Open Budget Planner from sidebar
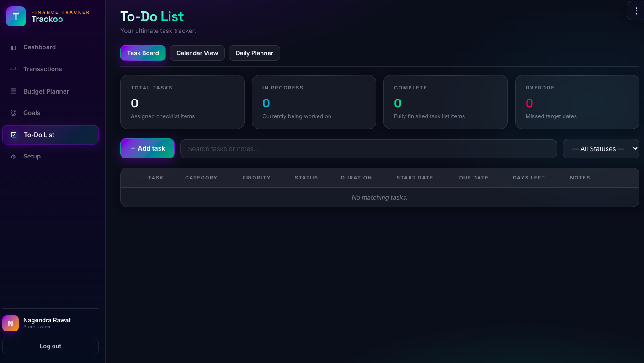Image resolution: width=644 pixels, height=363 pixels. point(50,91)
